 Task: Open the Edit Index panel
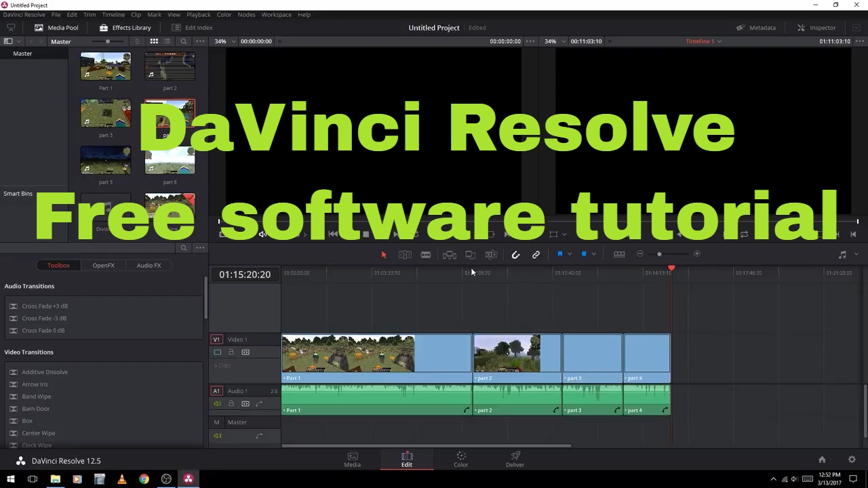(192, 28)
